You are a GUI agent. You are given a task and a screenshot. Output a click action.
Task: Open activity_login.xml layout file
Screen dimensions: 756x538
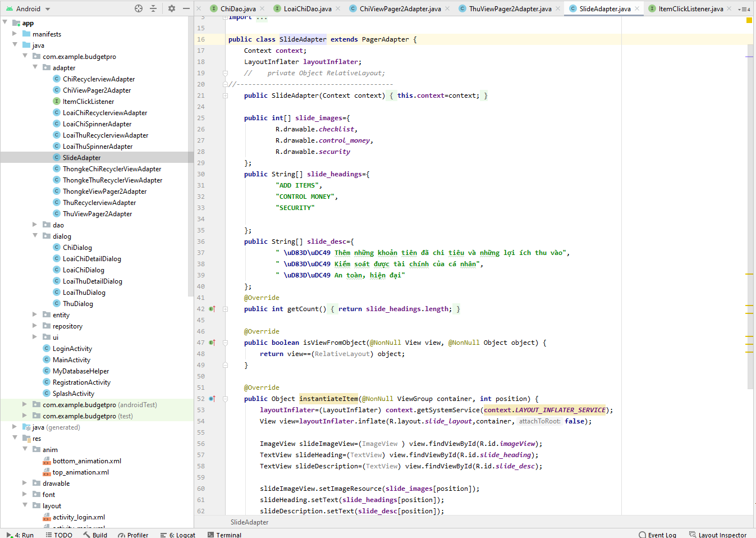pyautogui.click(x=79, y=517)
